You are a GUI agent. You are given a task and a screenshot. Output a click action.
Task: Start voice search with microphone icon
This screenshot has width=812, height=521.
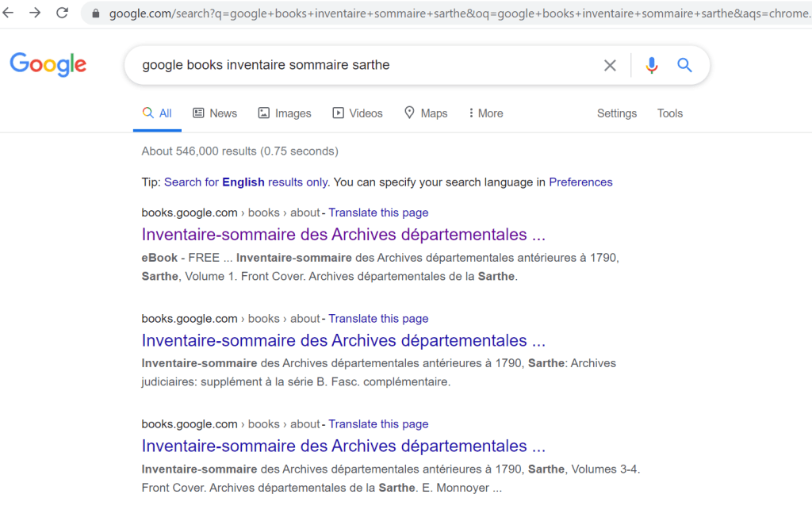point(652,66)
